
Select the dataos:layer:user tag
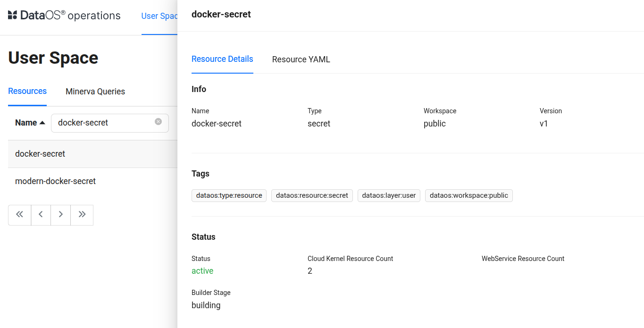389,195
